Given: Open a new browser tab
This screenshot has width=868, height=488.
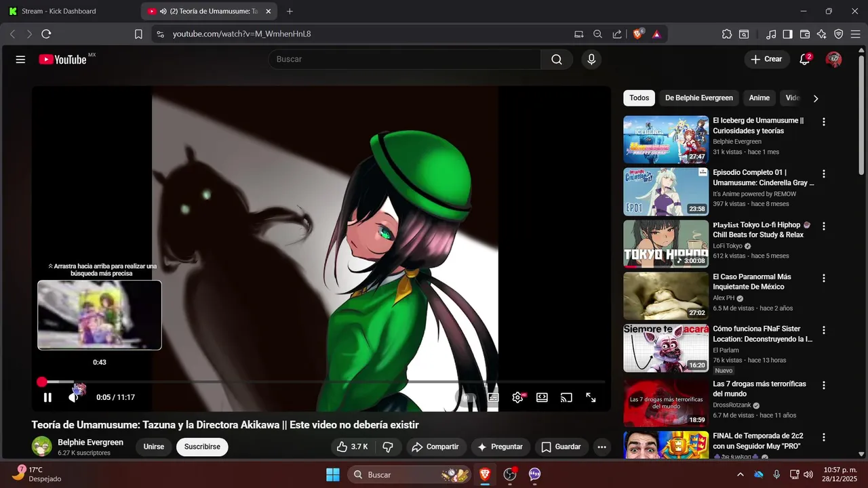Looking at the screenshot, I should 290,12.
